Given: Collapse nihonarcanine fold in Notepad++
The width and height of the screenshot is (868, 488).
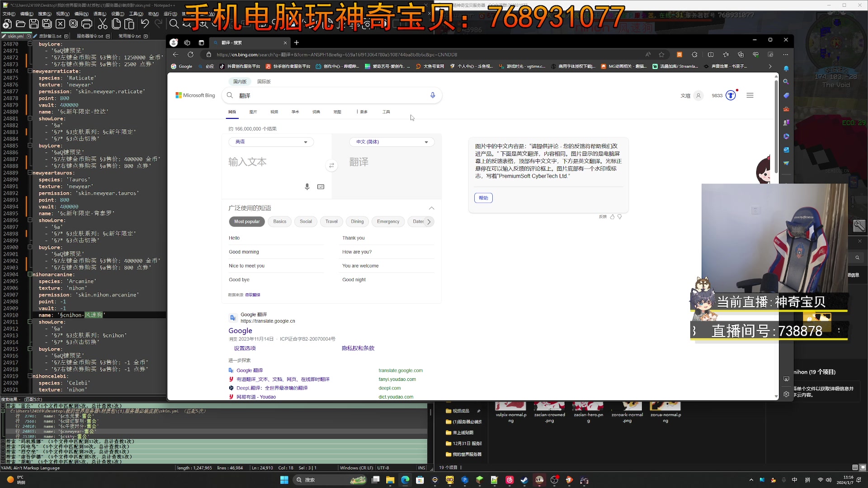Looking at the screenshot, I should coord(30,274).
